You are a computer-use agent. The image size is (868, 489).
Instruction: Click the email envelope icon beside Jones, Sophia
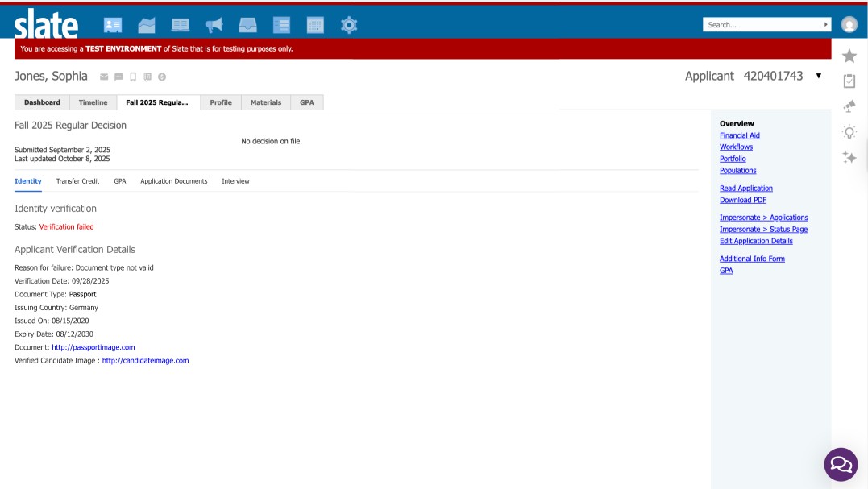[x=104, y=77]
